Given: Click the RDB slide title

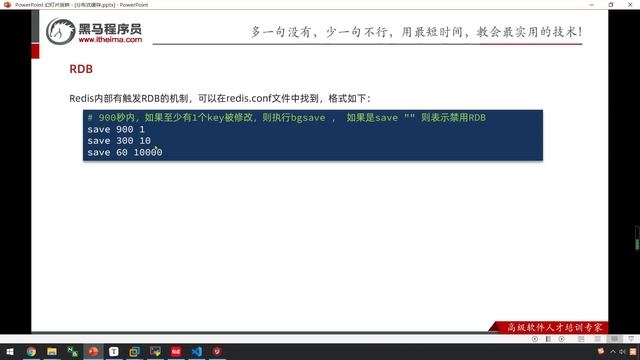Looking at the screenshot, I should click(x=81, y=69).
